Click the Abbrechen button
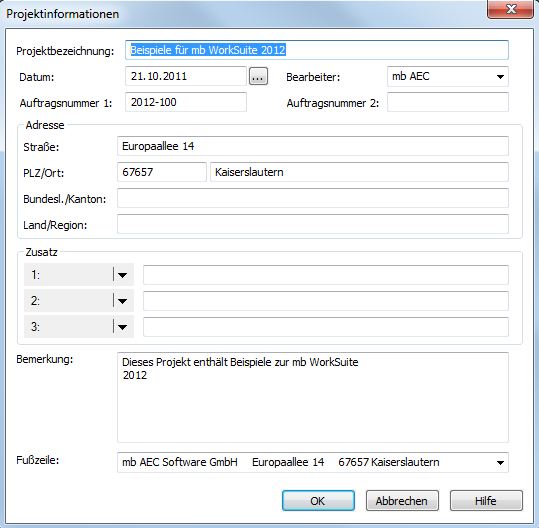539x528 pixels. (402, 500)
